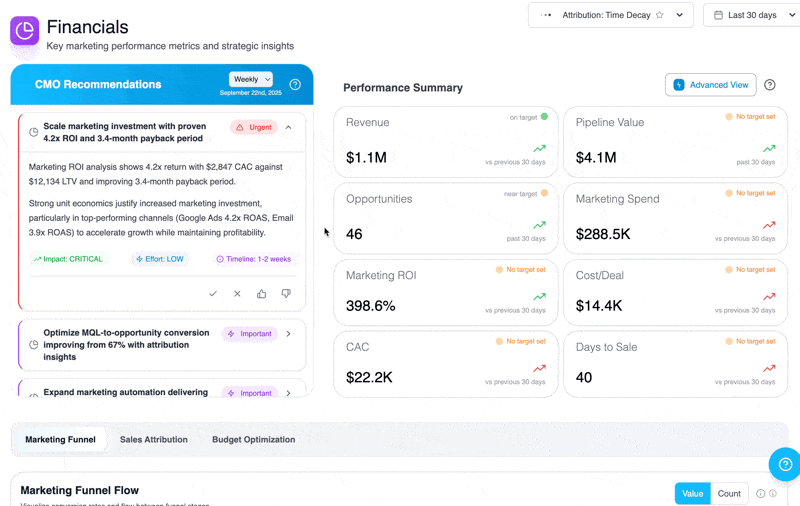Star the Time Decay attribution model
This screenshot has height=506, width=800.
[660, 15]
